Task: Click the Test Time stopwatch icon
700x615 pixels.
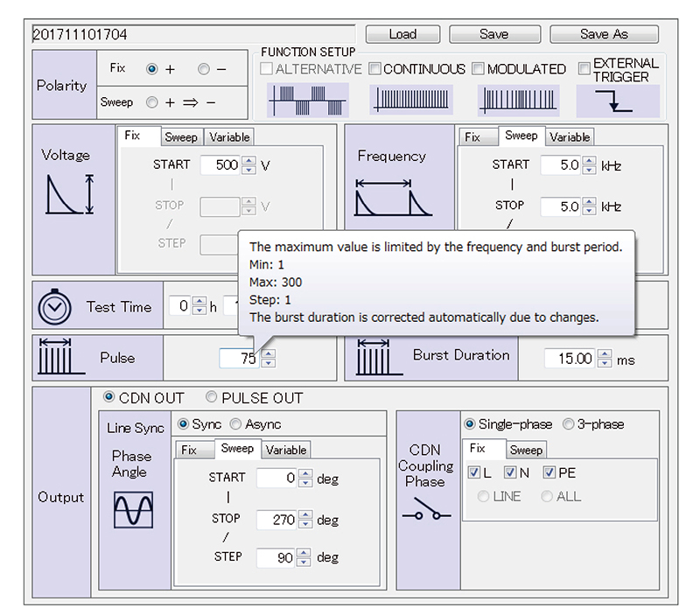Action: click(54, 307)
